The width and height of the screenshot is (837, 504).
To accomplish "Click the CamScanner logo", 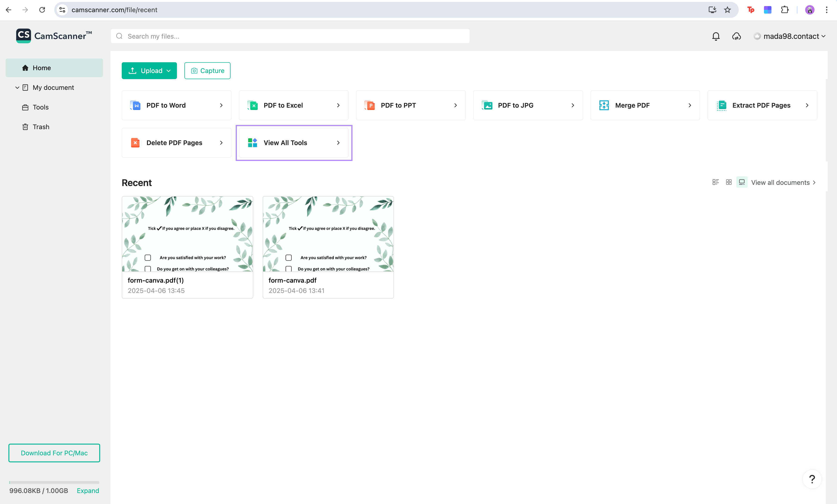I will pyautogui.click(x=54, y=36).
